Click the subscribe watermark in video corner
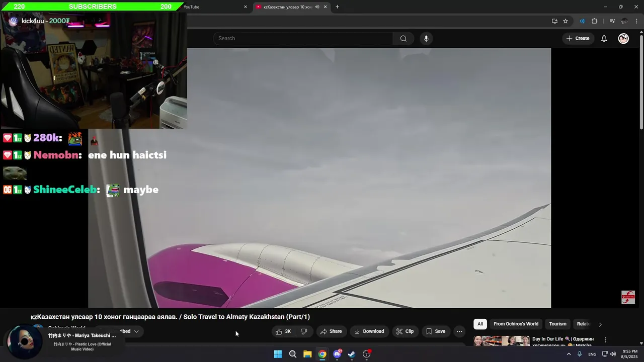The image size is (644, 362). 628,297
